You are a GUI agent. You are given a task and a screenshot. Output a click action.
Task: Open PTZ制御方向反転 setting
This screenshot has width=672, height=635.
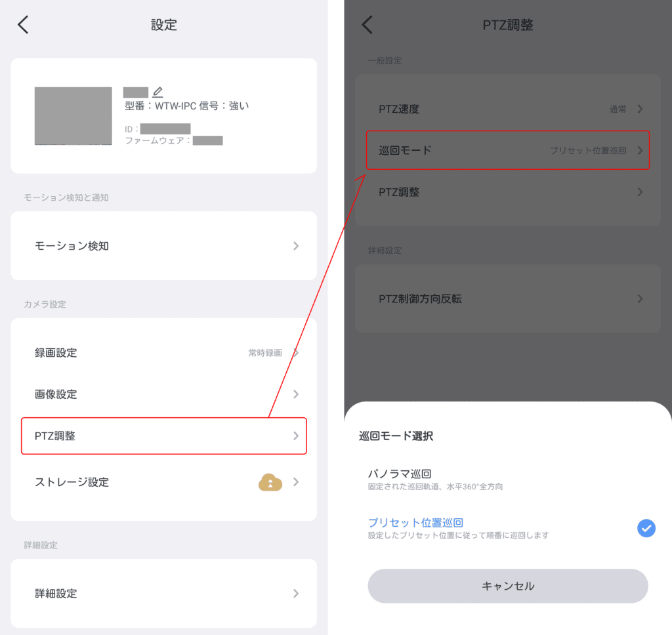pos(508,298)
